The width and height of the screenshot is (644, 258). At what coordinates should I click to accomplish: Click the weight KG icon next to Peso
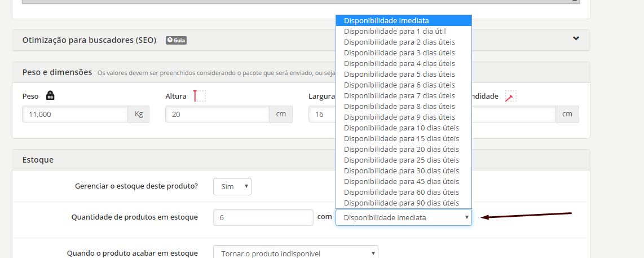[x=50, y=96]
